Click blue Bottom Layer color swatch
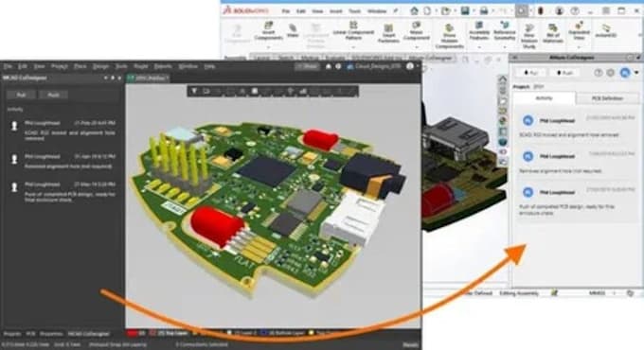Screen dimensions: 644x350 pyautogui.click(x=263, y=333)
